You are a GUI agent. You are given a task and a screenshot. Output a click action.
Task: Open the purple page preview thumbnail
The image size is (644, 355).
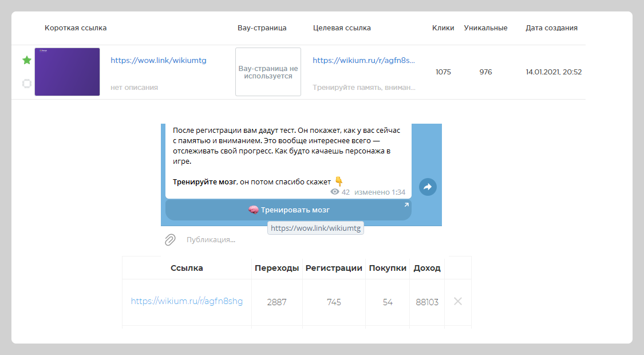click(x=68, y=72)
